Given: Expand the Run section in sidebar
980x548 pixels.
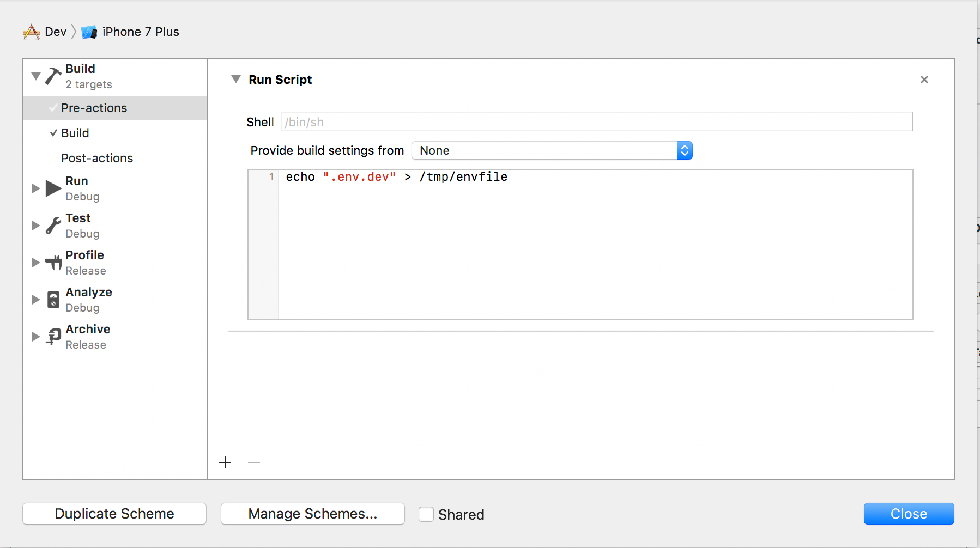Looking at the screenshot, I should click(35, 188).
